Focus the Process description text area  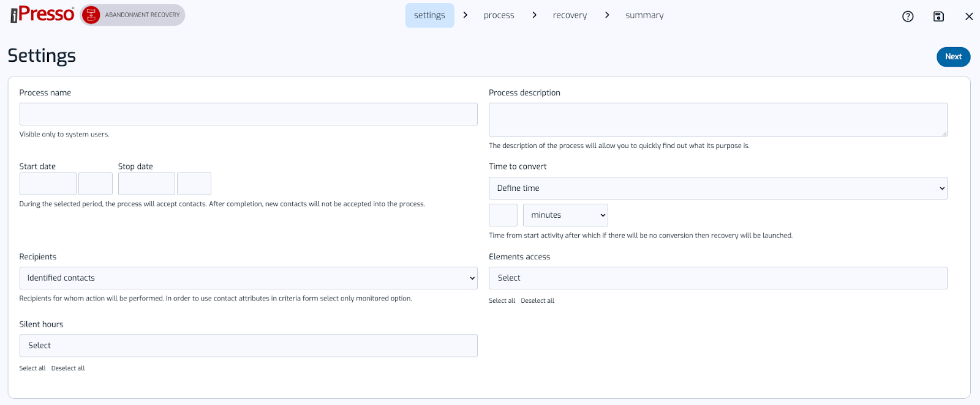click(717, 120)
